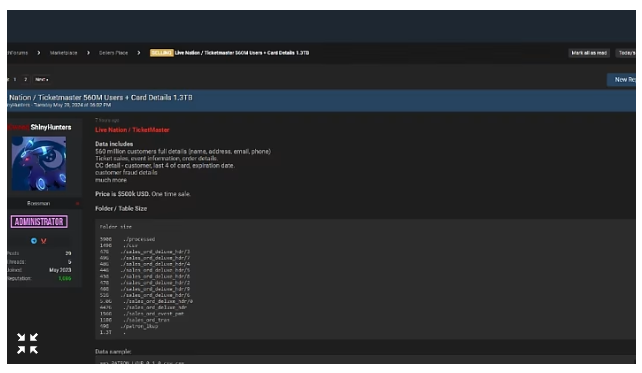Screen dimensions: 642x373
Task: Go to the Marketplace breadcrumb
Action: tap(63, 53)
